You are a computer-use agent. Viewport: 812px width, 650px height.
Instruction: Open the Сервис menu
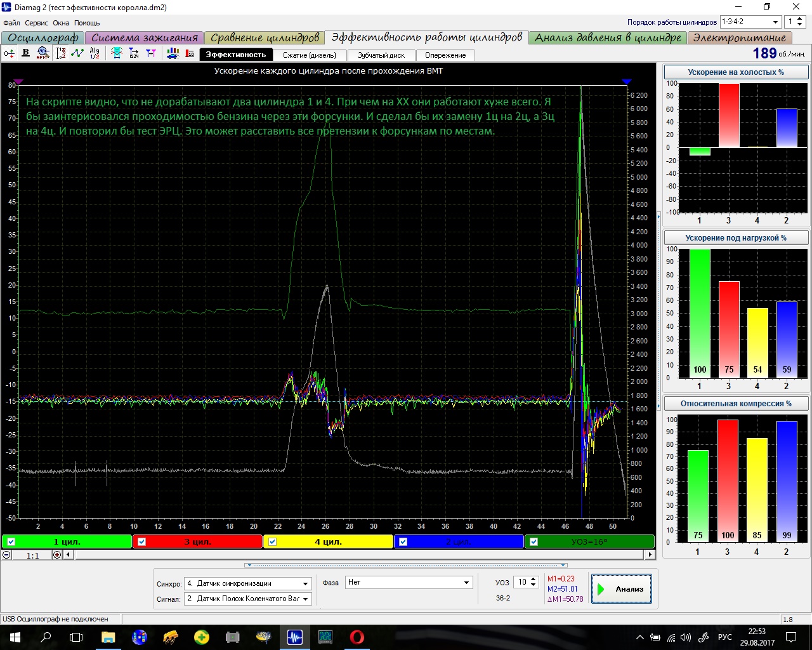[37, 23]
